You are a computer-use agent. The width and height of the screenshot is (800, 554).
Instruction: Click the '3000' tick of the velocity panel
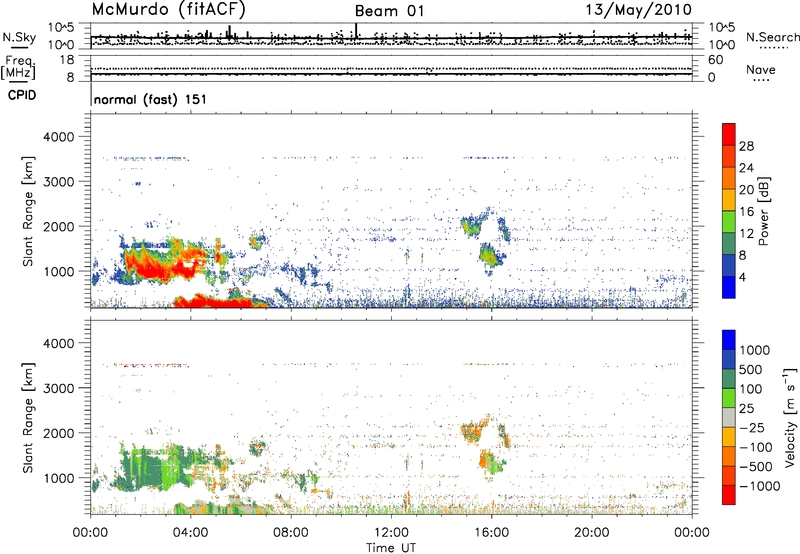[x=58, y=388]
